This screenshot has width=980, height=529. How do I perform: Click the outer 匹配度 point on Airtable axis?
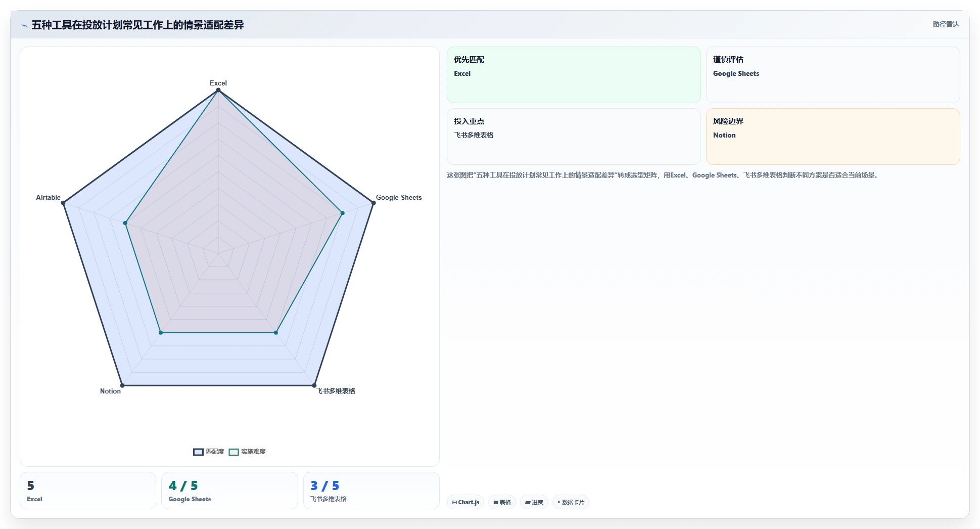[x=63, y=203]
